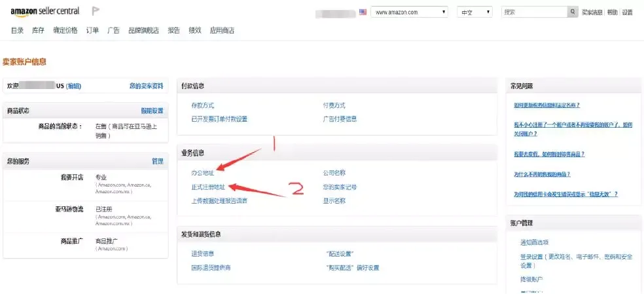Select the 品牌旗舰店 menu item

143,30
